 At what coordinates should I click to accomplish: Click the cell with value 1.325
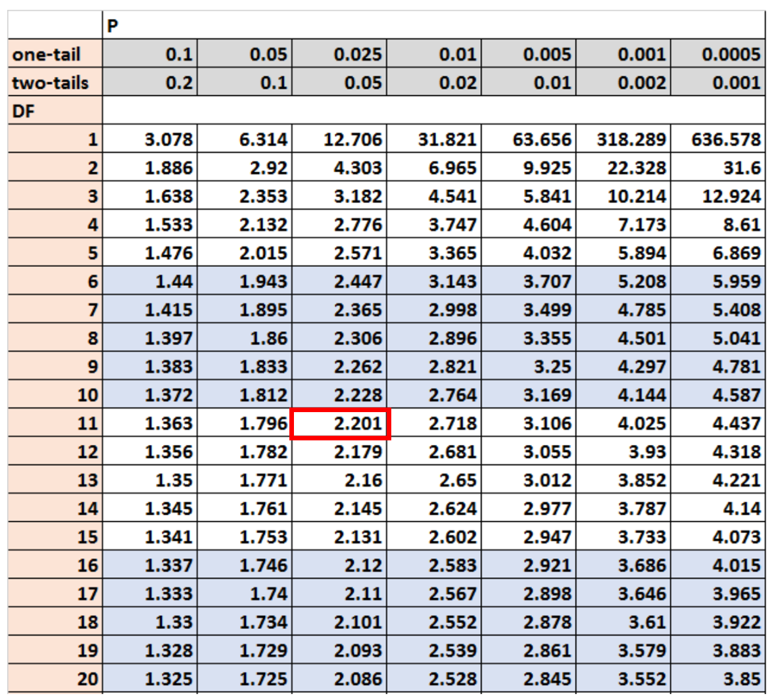(150, 678)
